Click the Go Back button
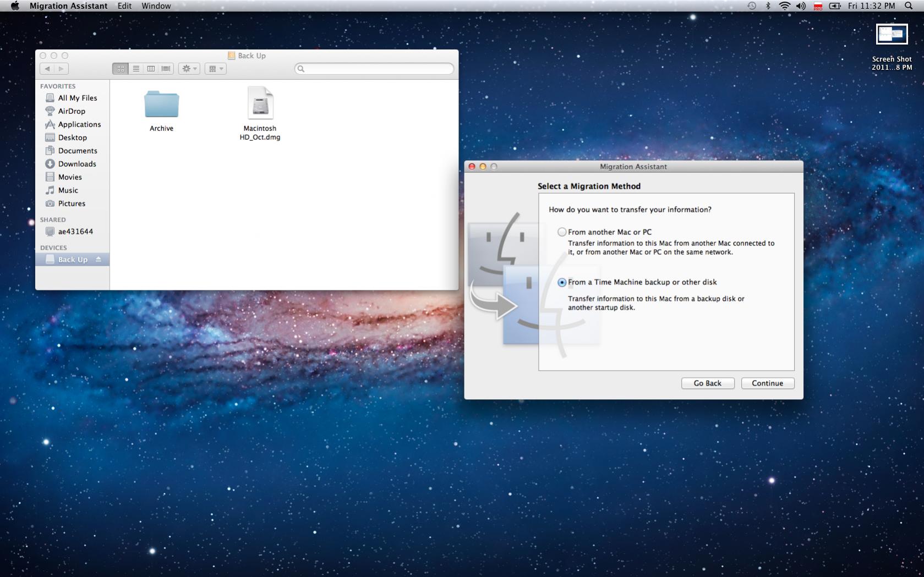Screen dimensions: 924x577 coord(707,383)
